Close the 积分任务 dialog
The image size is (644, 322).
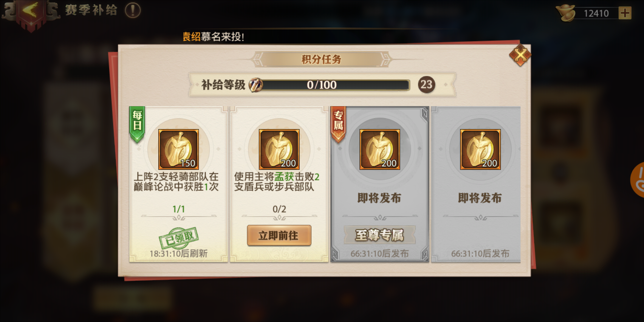tap(520, 55)
